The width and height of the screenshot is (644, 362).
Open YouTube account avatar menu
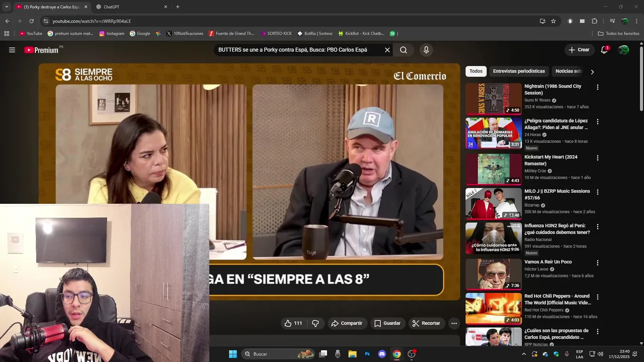coord(623,50)
